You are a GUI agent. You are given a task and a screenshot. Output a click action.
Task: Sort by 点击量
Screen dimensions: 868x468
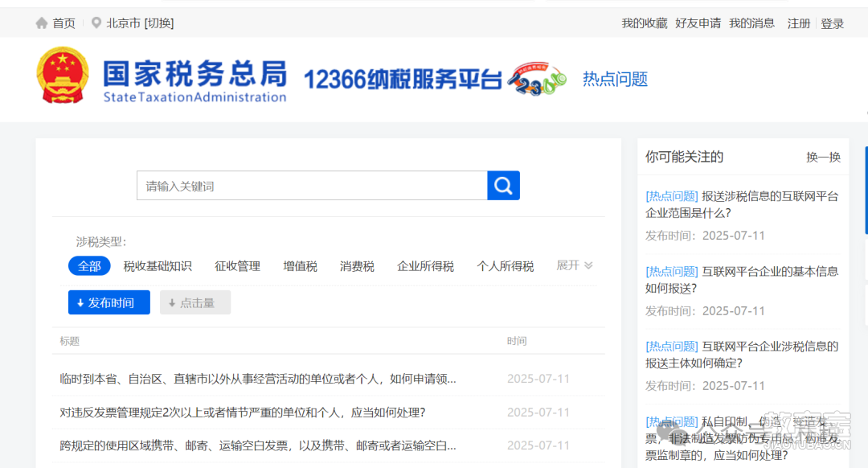click(195, 302)
